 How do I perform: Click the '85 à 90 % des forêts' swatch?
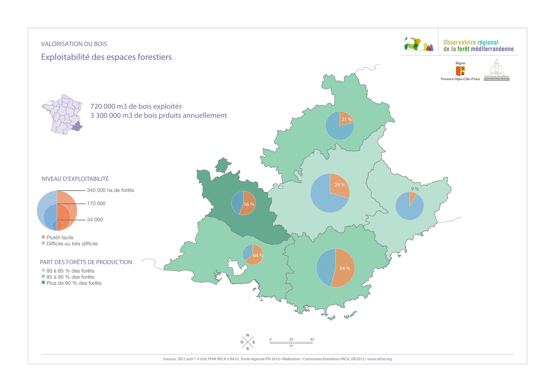[x=43, y=276]
